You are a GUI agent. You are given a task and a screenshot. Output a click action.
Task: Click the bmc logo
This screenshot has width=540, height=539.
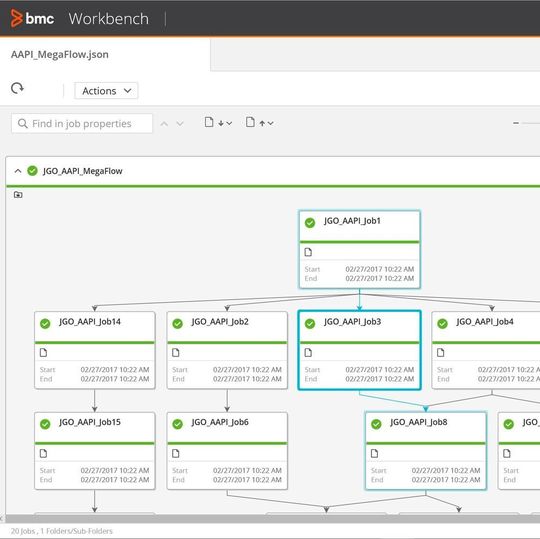(32, 18)
